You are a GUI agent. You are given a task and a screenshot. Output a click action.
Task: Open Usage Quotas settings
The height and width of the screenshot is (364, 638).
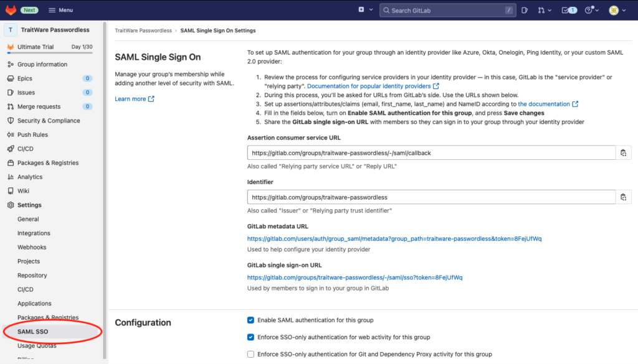pyautogui.click(x=37, y=346)
